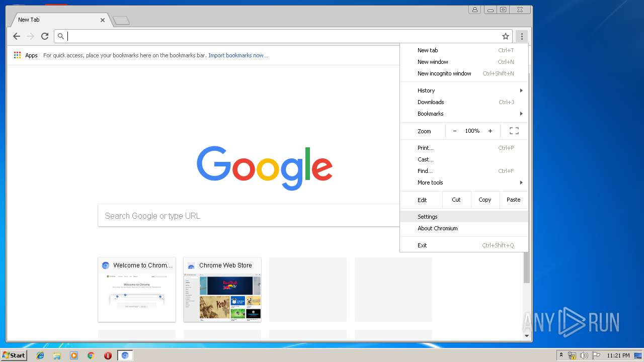Viewport: 644px width, 362px height.
Task: Open About Chromium
Action: coord(464,228)
